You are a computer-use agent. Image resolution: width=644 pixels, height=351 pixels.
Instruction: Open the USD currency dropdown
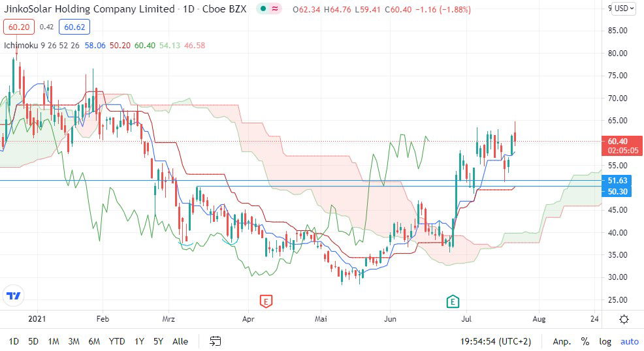coord(624,8)
